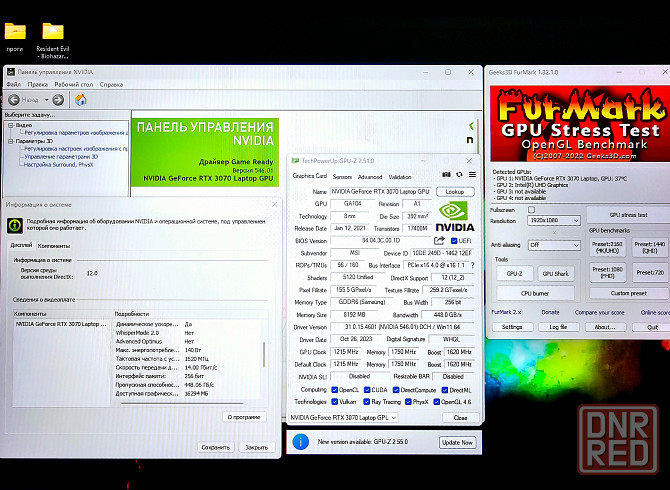Open FurMark 2.x link
The width and height of the screenshot is (670, 490).
(506, 312)
